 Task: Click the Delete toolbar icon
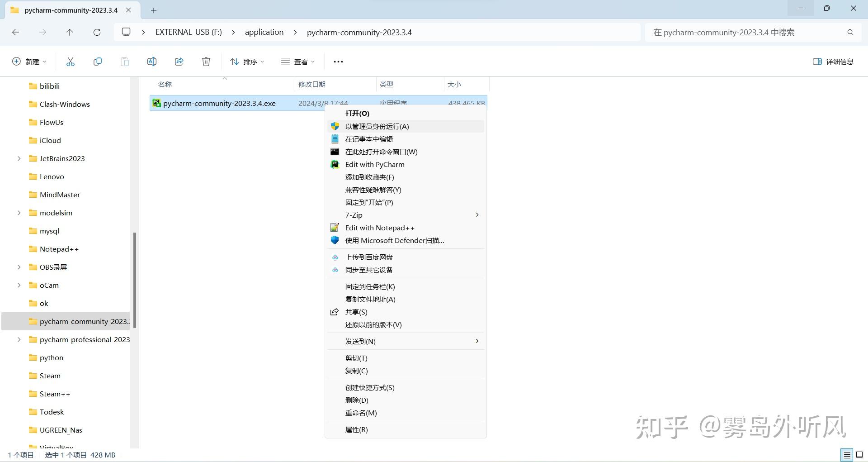[x=206, y=61]
